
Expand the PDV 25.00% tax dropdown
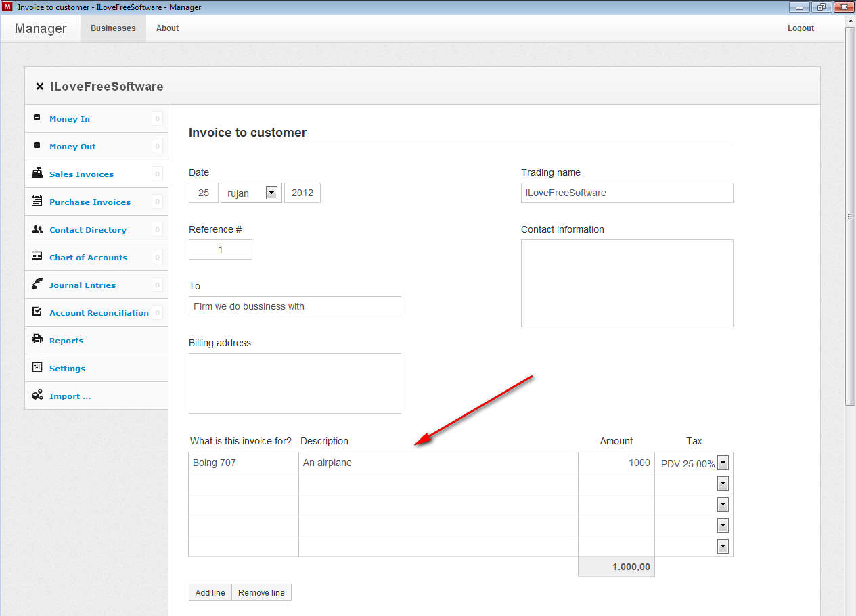[723, 463]
